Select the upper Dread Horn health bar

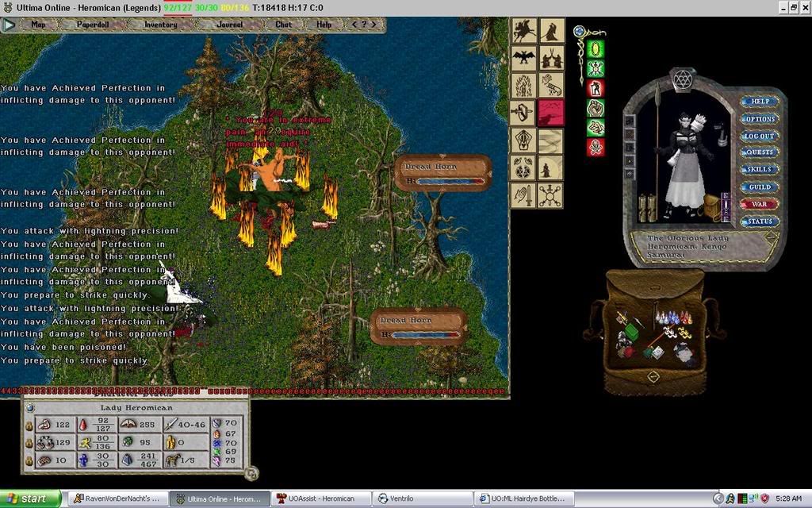coord(442,173)
